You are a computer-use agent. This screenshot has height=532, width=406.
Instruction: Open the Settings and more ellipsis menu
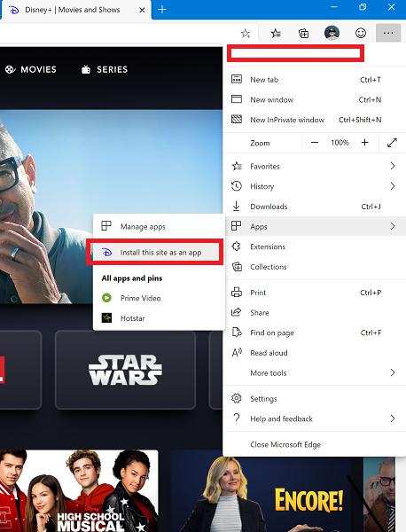point(388,33)
